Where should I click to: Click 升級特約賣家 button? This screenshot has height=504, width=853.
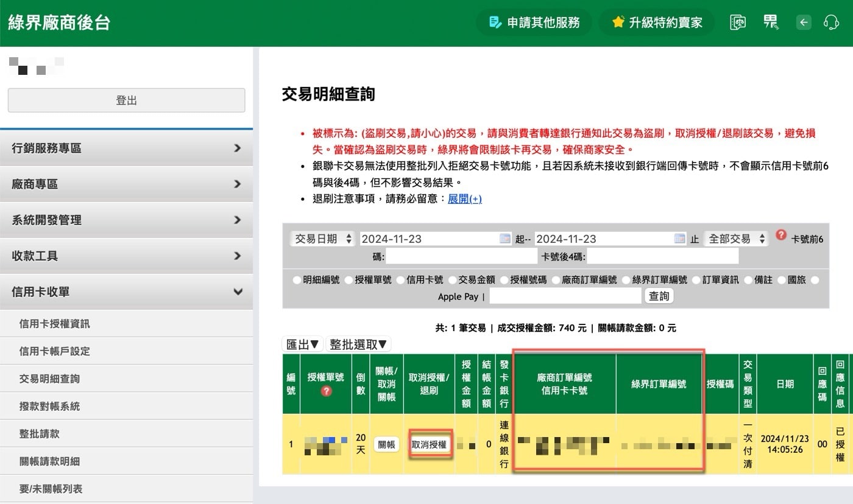(657, 23)
